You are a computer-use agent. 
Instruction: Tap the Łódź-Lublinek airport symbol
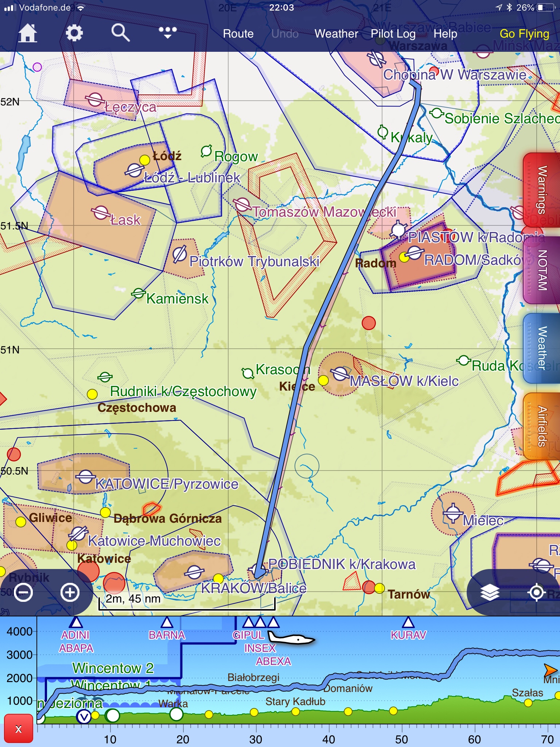(134, 170)
